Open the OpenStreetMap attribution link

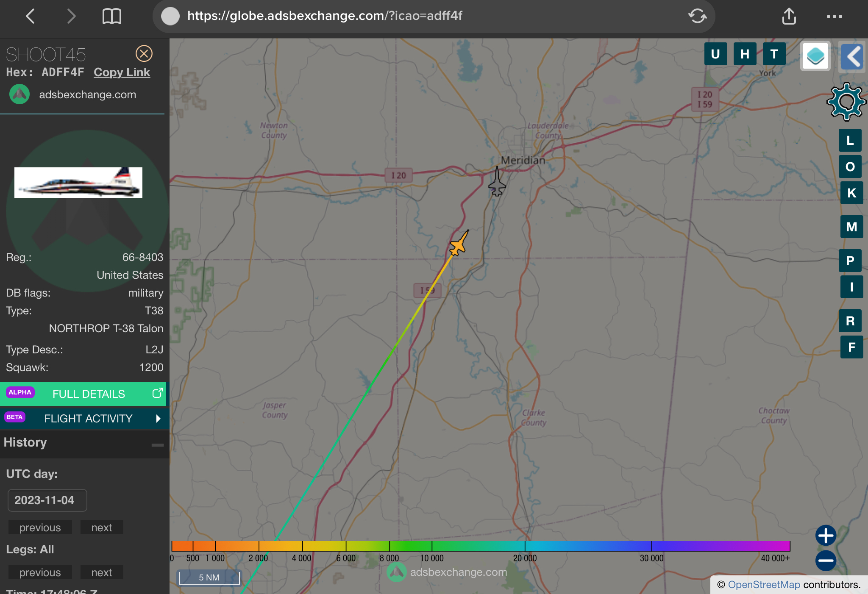[x=764, y=585]
